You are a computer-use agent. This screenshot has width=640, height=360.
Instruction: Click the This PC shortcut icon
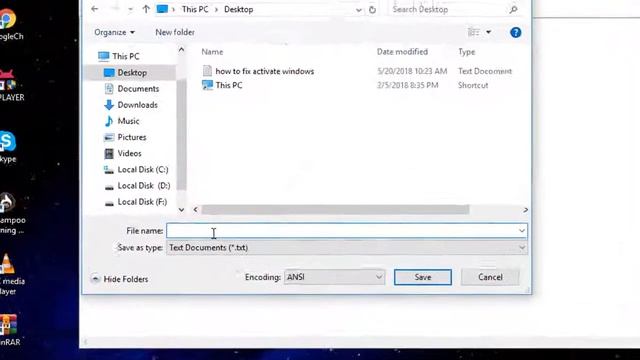click(x=207, y=85)
